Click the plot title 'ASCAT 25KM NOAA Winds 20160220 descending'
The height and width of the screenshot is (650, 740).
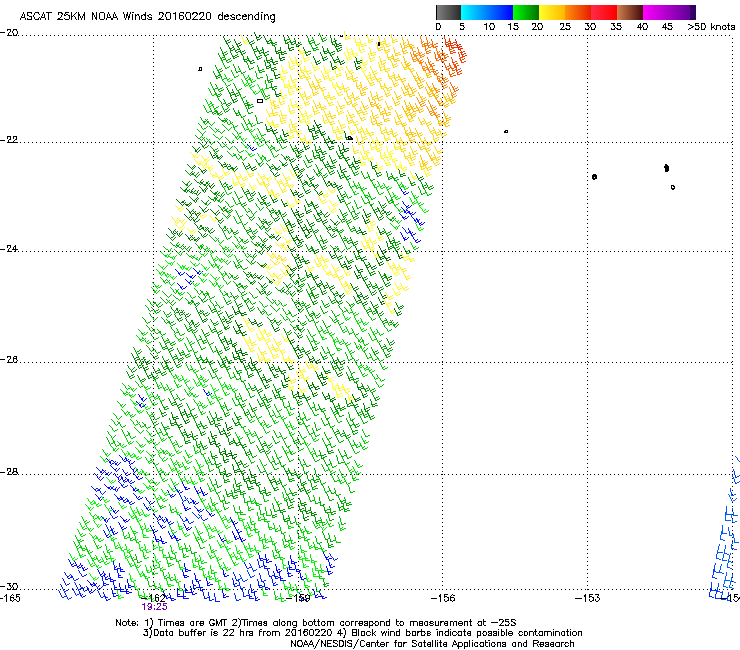pyautogui.click(x=147, y=16)
